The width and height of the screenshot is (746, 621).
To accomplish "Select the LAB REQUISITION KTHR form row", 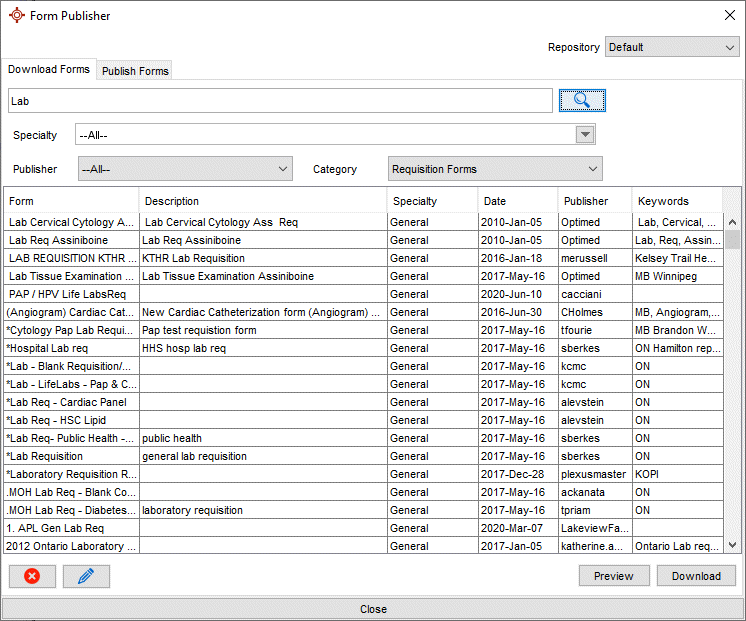I will (363, 258).
